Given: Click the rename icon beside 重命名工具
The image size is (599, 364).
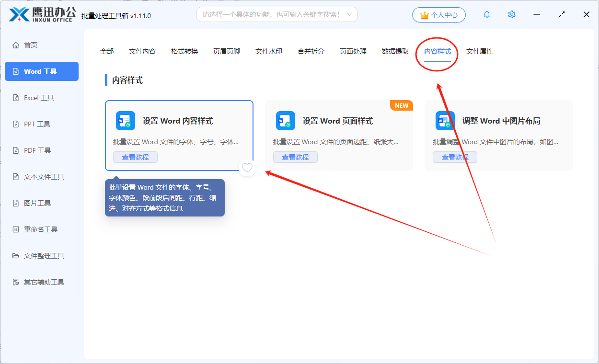Looking at the screenshot, I should click(16, 229).
